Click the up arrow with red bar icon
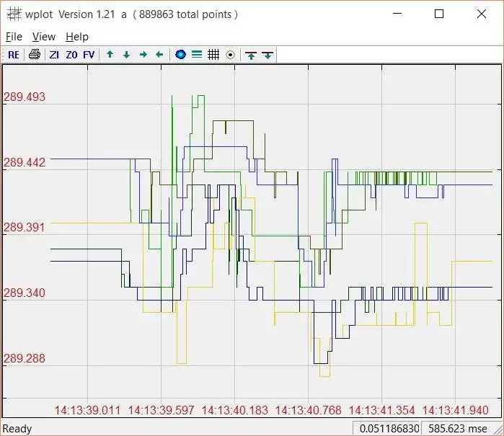 tap(251, 55)
